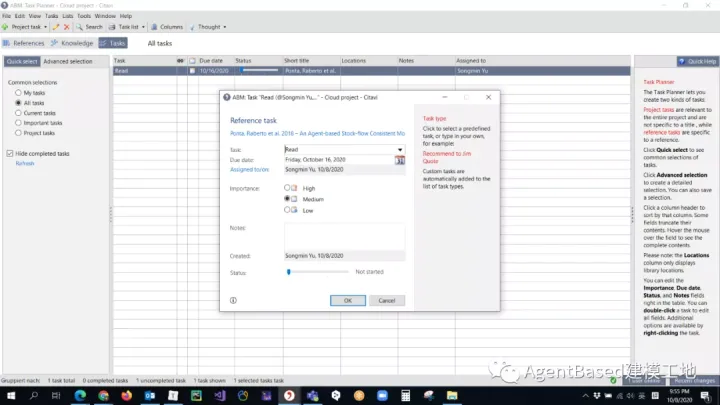Click the Search magnifier toolbar button
This screenshot has width=720, height=405.
pyautogui.click(x=89, y=27)
